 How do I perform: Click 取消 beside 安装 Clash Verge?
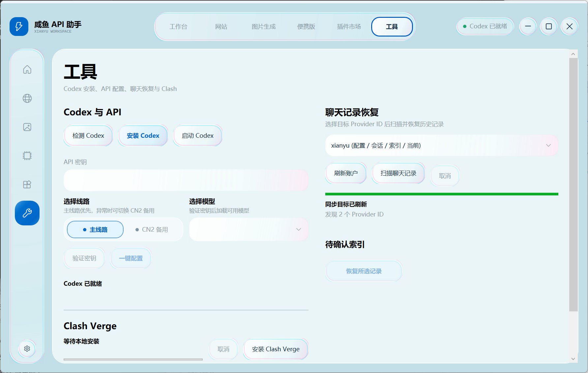coord(223,349)
